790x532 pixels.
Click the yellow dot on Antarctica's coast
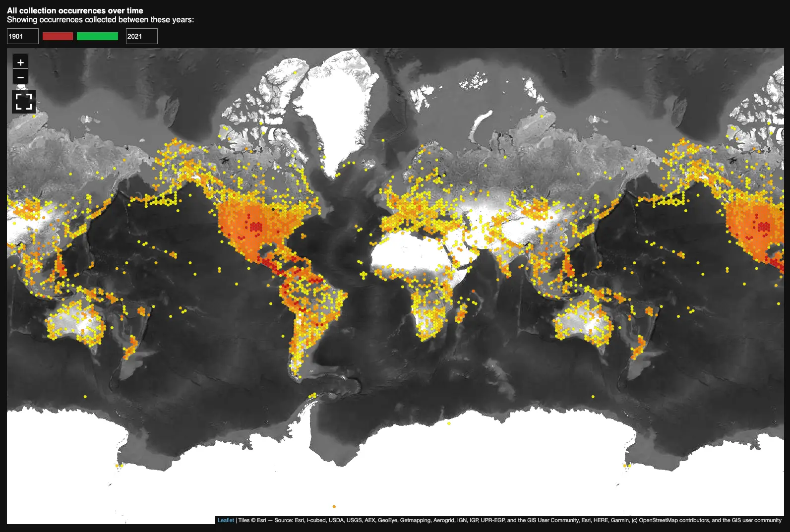[x=449, y=423]
